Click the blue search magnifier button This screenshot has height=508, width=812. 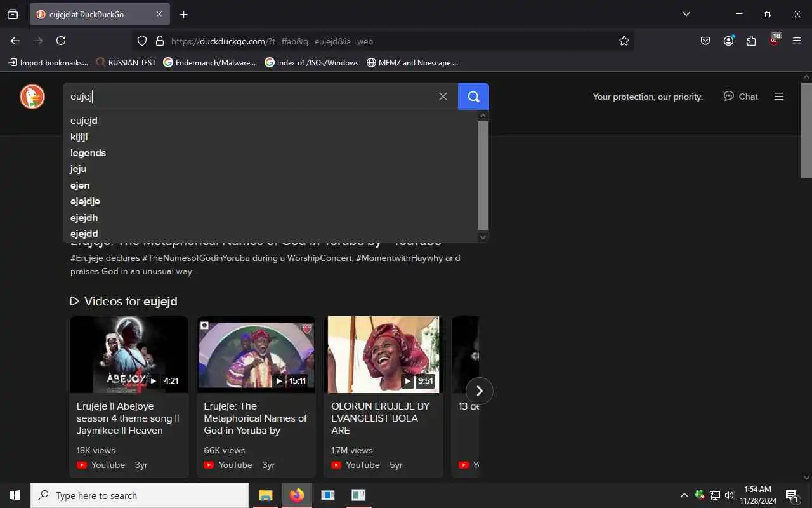[473, 97]
